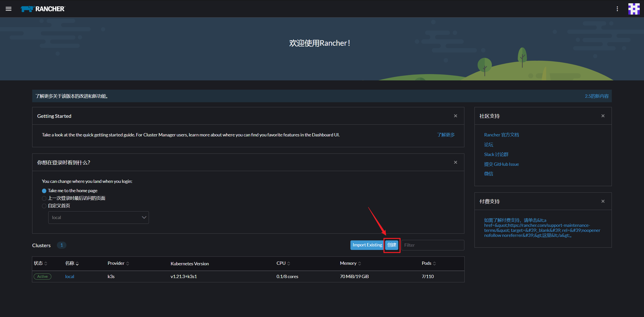Close the Getting Started panel
Image resolution: width=644 pixels, height=317 pixels.
pos(455,116)
